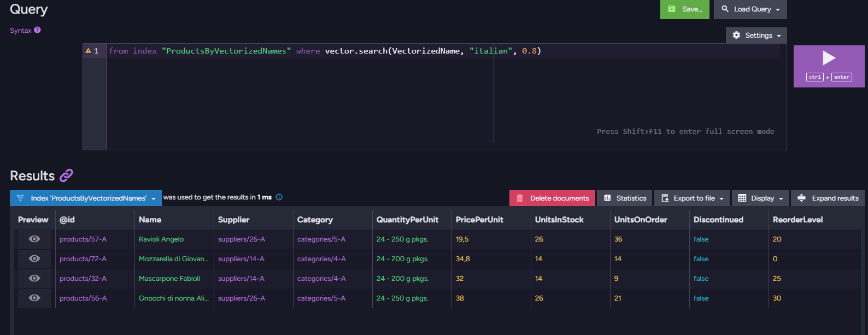Image resolution: width=868 pixels, height=335 pixels.
Task: Open the Load Query dropdown
Action: (x=750, y=9)
